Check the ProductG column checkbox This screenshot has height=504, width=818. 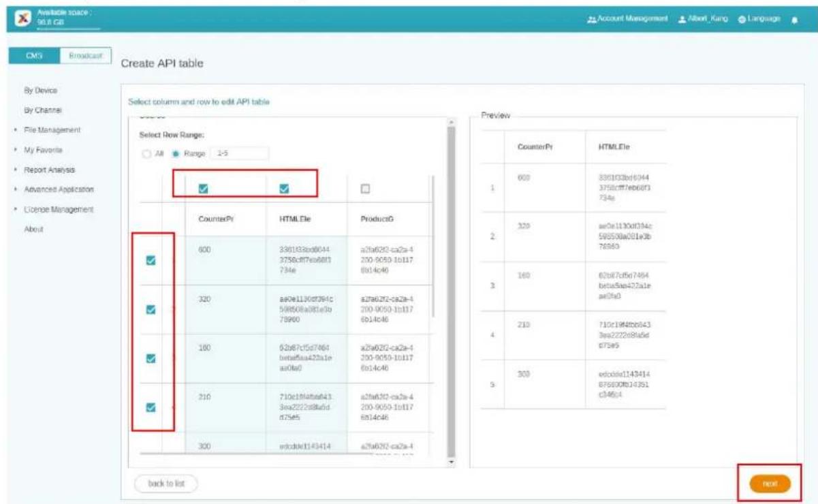[x=366, y=189]
